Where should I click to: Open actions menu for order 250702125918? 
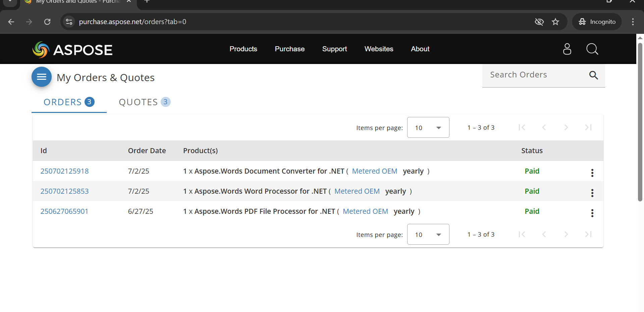tap(592, 173)
